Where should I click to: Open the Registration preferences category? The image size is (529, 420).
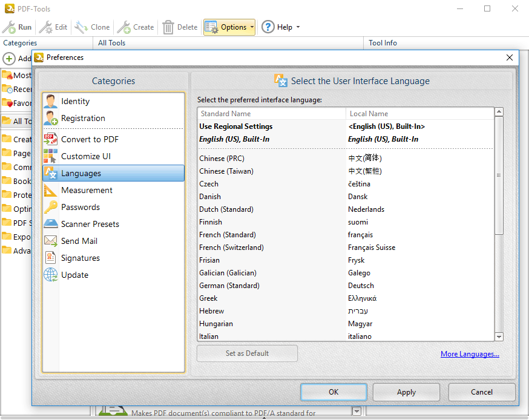coord(83,119)
